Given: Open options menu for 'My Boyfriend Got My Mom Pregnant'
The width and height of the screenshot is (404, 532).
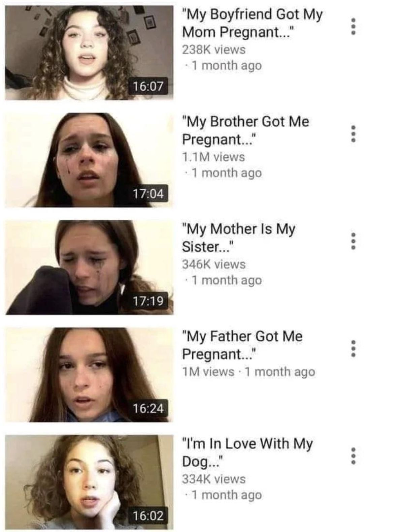Looking at the screenshot, I should click(353, 26).
